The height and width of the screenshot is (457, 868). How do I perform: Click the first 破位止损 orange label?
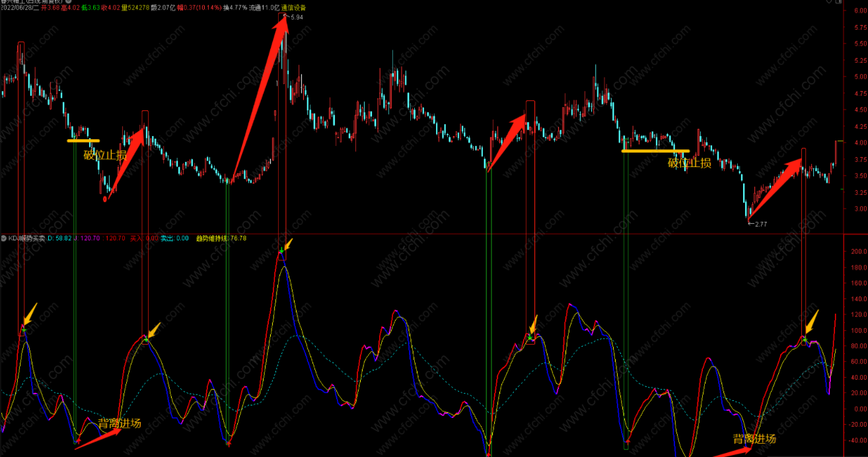[105, 155]
